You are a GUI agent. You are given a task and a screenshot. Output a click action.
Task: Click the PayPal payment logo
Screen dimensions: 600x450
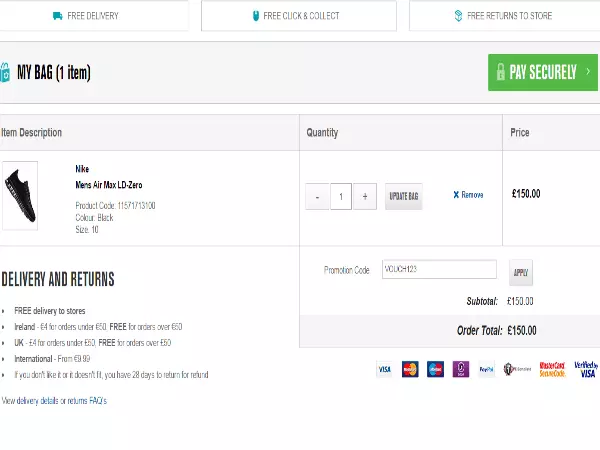tap(486, 369)
